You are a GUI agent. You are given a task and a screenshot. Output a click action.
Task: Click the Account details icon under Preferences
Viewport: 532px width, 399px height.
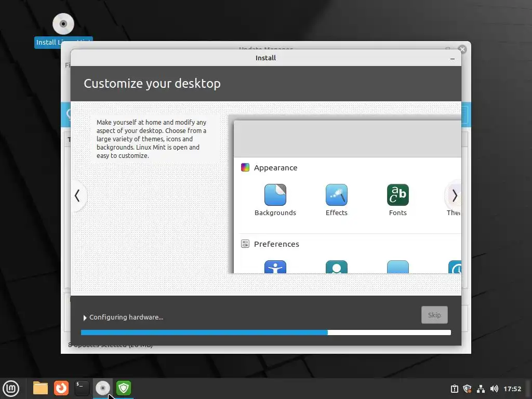pos(336,267)
